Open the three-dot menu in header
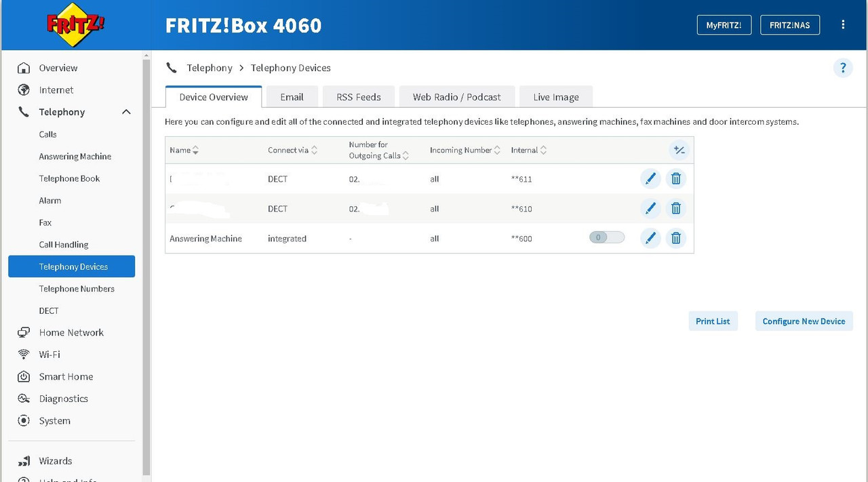Image resolution: width=868 pixels, height=482 pixels. [843, 25]
